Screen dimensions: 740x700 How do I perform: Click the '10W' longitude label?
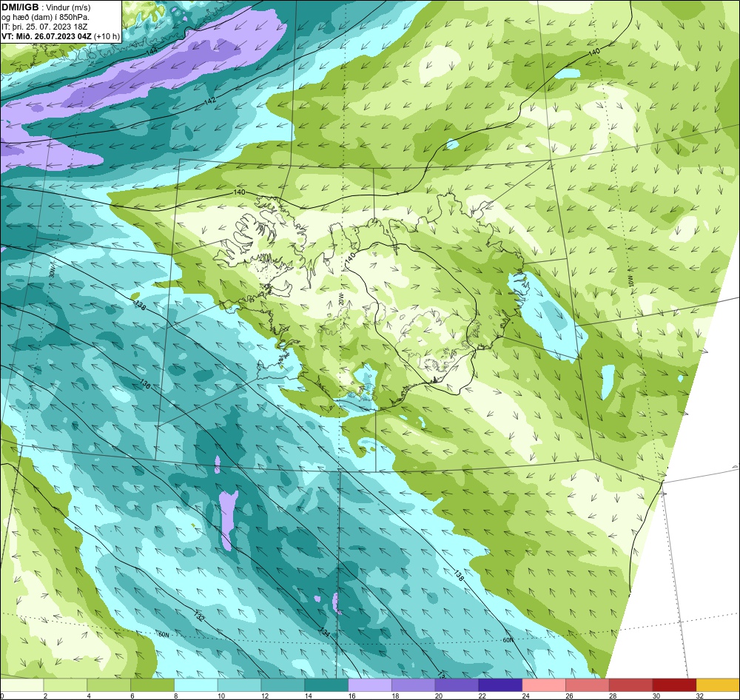(630, 282)
